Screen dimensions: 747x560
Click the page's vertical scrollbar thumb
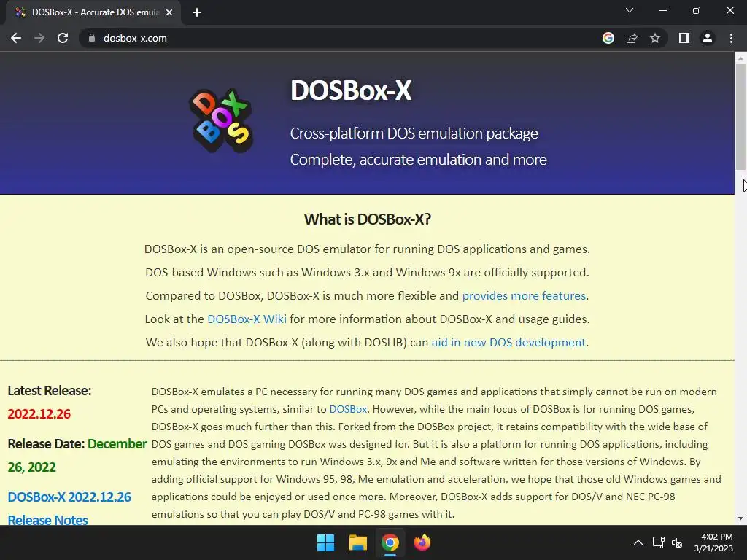[740, 117]
